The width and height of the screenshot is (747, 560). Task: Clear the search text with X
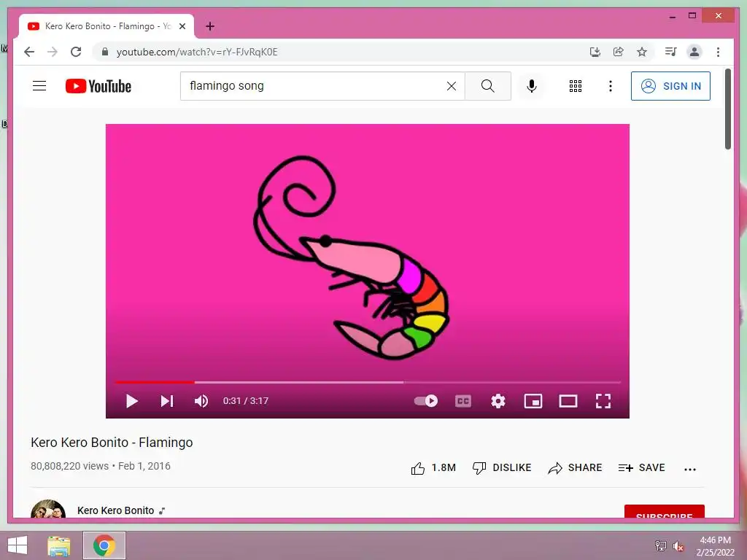451,86
